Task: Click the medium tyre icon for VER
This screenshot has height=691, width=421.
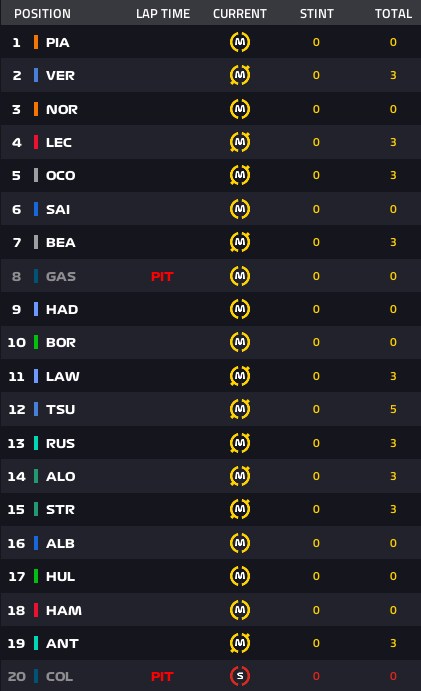Action: tap(240, 75)
